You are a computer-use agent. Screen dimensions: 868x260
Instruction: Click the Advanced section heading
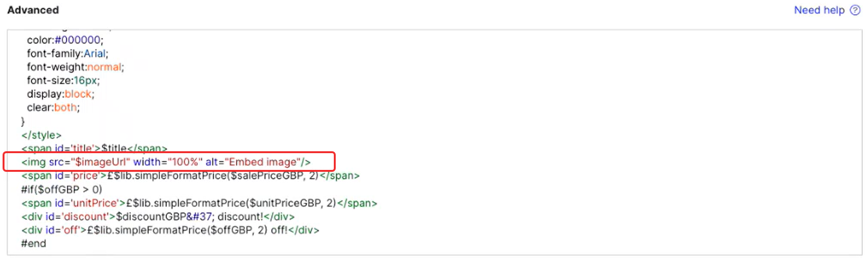tap(33, 10)
